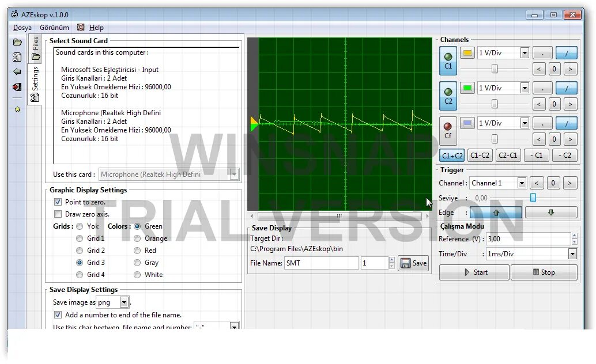Image resolution: width=596 pixels, height=364 pixels.
Task: Select dot draw mode for Cf
Action: click(542, 123)
